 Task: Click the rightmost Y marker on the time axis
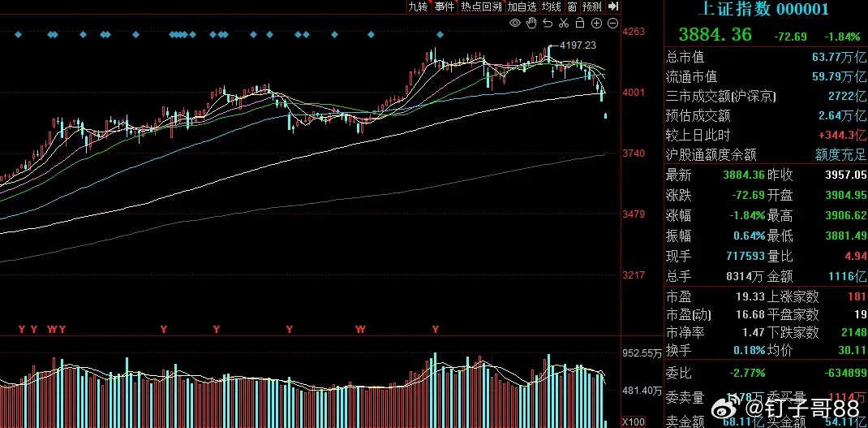pos(436,329)
